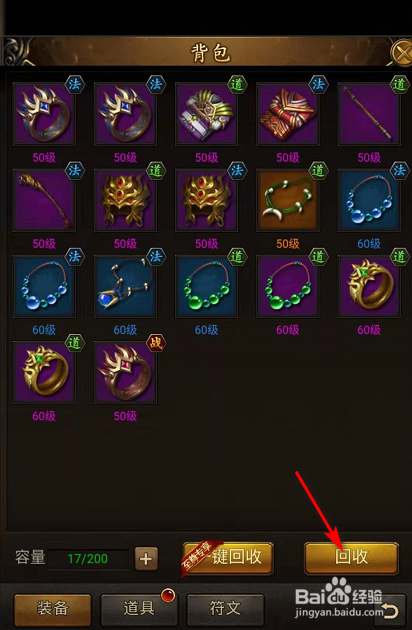Viewport: 412px width, 630px height.
Task: Select the curved golden staff weapon item
Action: pyautogui.click(x=44, y=200)
